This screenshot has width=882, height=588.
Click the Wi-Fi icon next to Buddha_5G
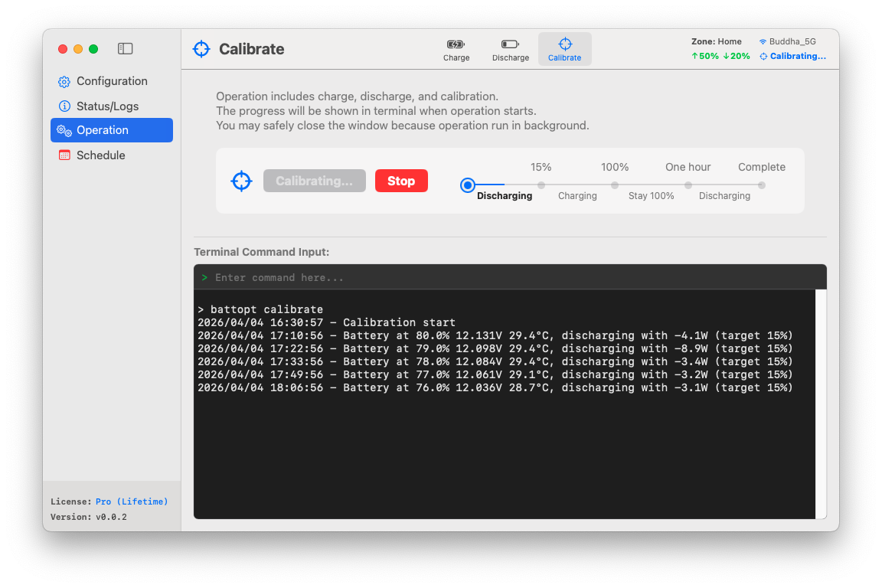(x=763, y=41)
